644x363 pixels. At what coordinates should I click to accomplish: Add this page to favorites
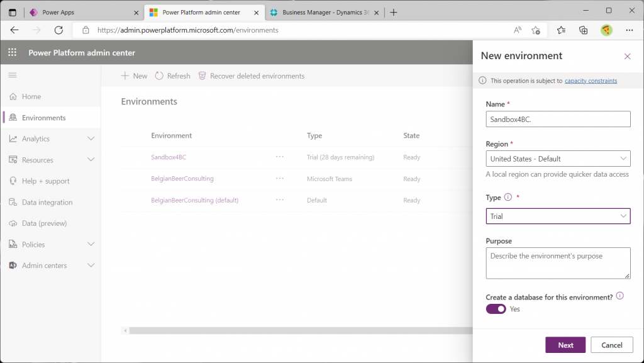(536, 30)
